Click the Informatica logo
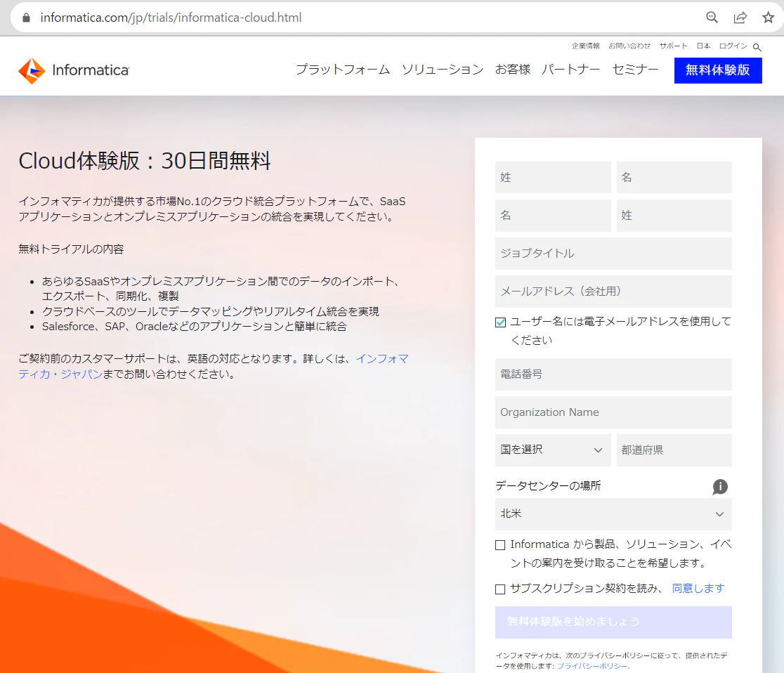The image size is (784, 673). tap(74, 70)
